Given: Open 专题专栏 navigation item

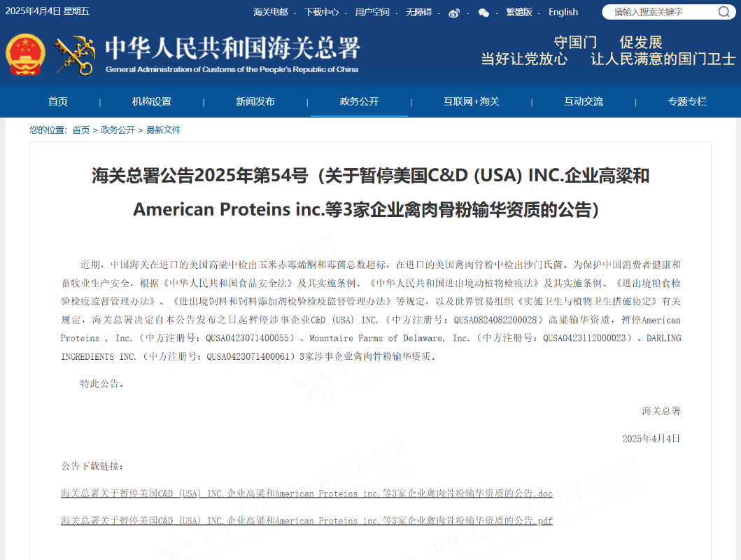Looking at the screenshot, I should (x=687, y=101).
